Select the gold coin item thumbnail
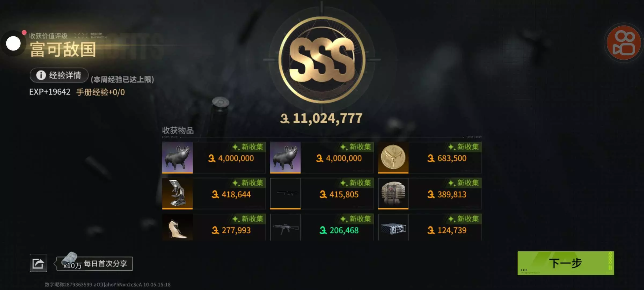The height and width of the screenshot is (290, 644). (393, 158)
